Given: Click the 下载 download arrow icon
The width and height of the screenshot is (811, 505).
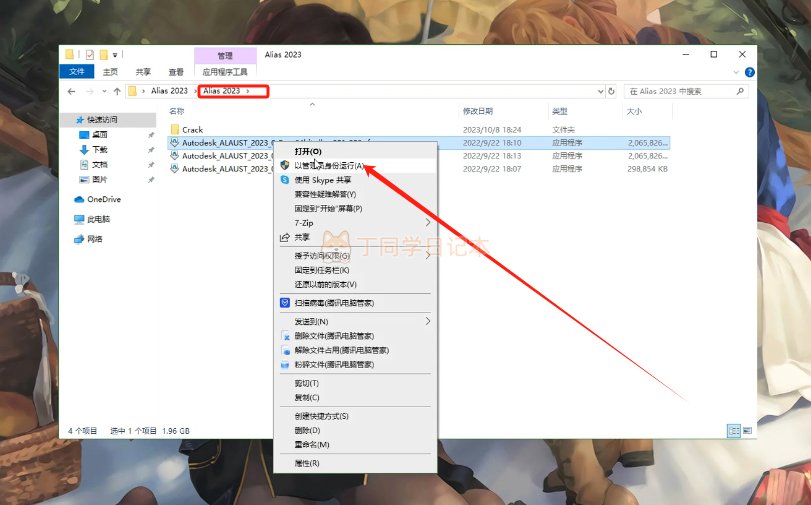Looking at the screenshot, I should [84, 150].
